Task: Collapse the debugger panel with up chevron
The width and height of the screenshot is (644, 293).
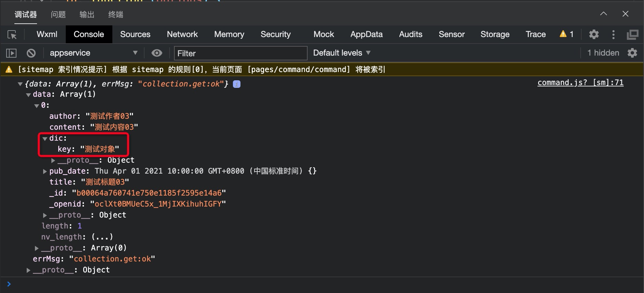Action: pos(604,14)
